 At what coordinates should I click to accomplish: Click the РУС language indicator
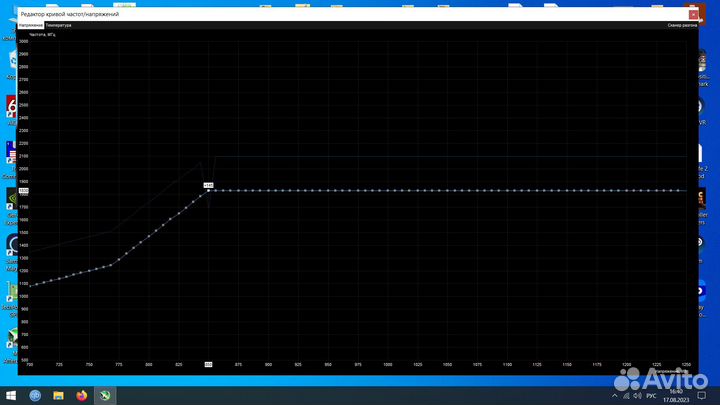pos(655,395)
